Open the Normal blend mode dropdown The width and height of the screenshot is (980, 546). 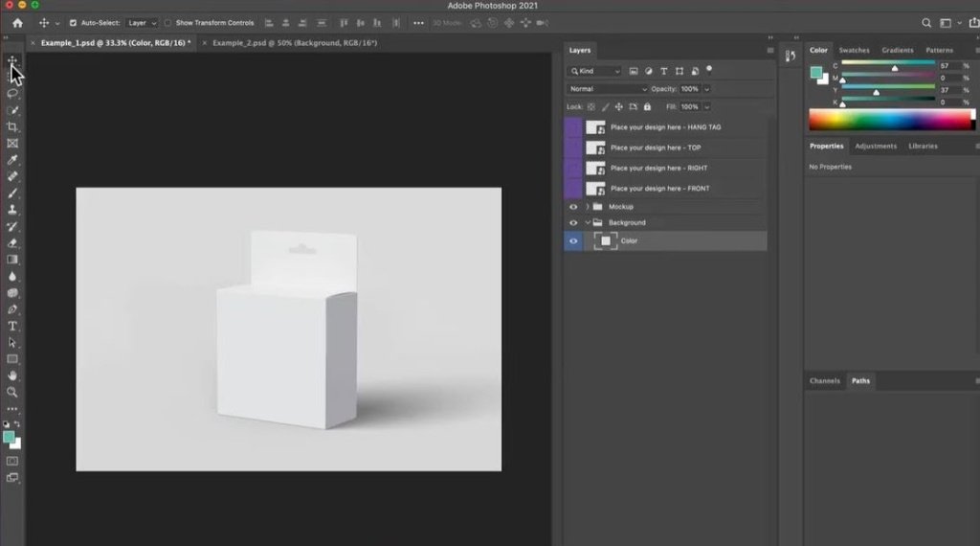(x=608, y=89)
